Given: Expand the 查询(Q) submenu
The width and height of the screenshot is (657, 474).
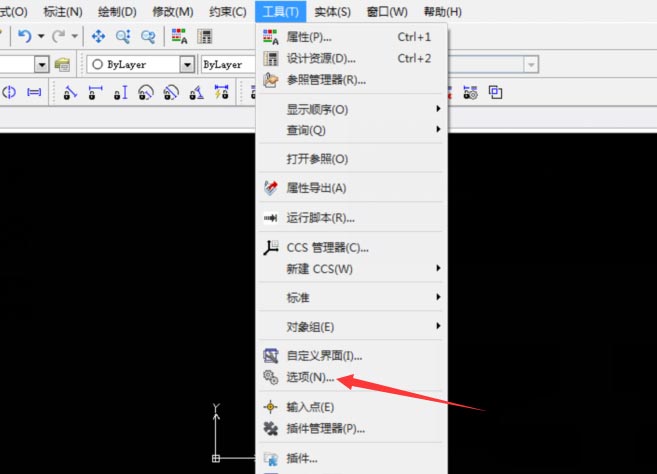Looking at the screenshot, I should [x=352, y=130].
